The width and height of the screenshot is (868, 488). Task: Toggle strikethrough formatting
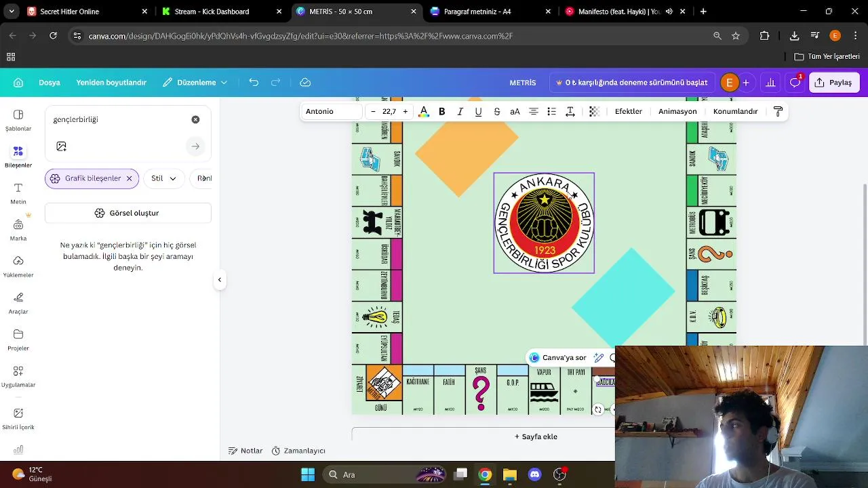497,111
